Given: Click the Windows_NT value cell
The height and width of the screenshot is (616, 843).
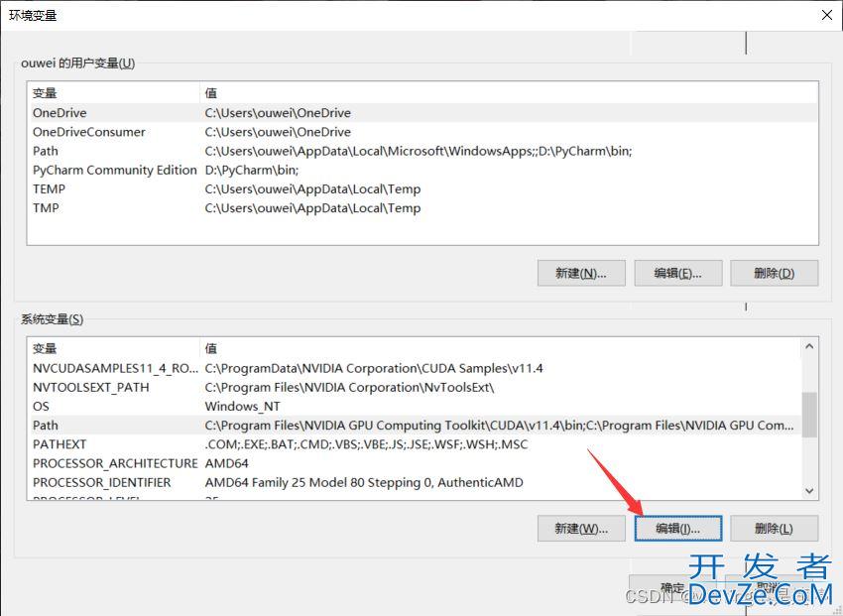Looking at the screenshot, I should 242,407.
